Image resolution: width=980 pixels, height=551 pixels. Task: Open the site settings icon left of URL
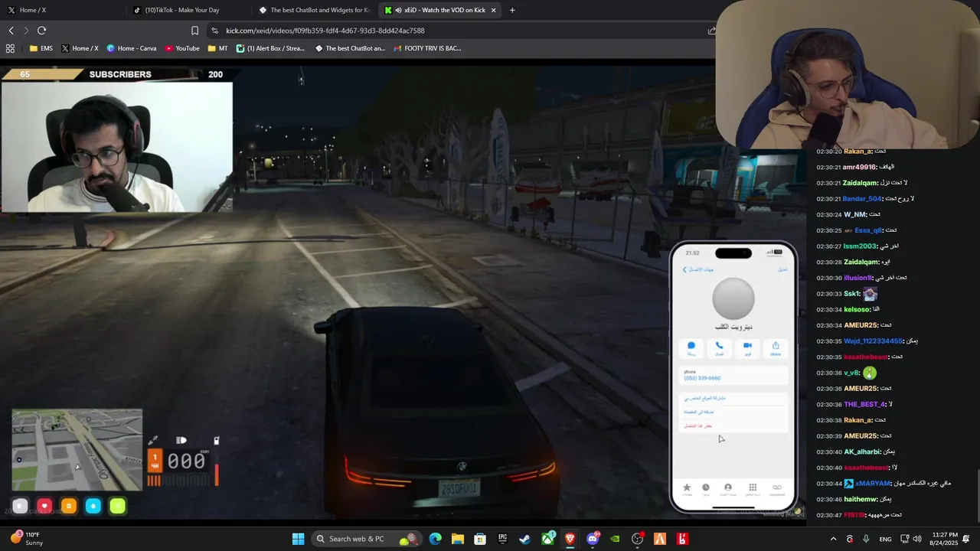214,31
